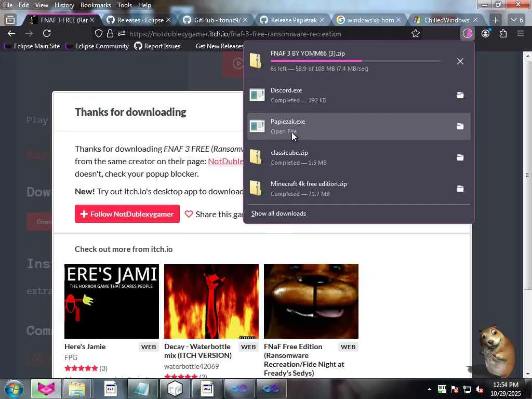
Task: Open the network tray icon
Action: pos(467,389)
